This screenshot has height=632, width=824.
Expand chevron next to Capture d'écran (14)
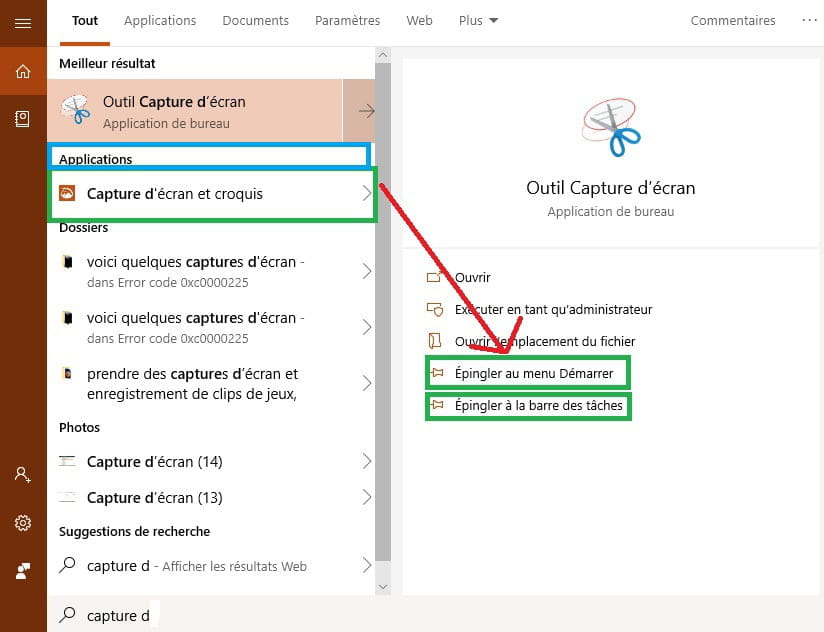(x=367, y=461)
